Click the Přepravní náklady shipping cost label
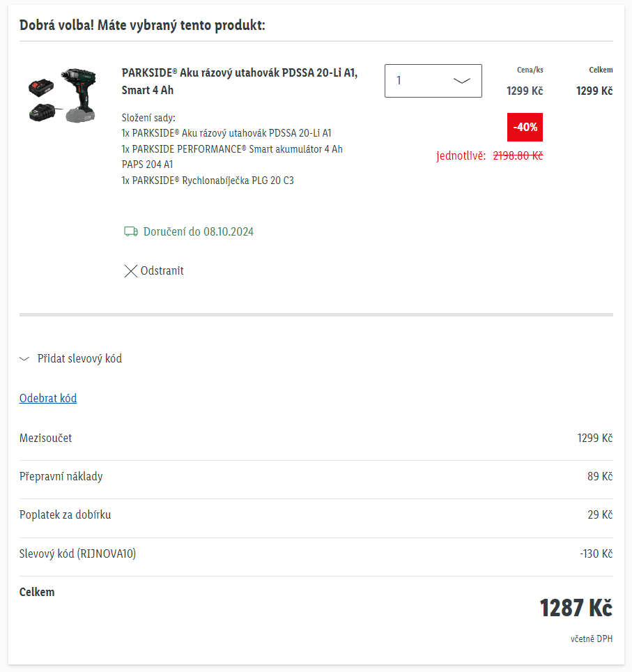This screenshot has width=632, height=672. [61, 477]
